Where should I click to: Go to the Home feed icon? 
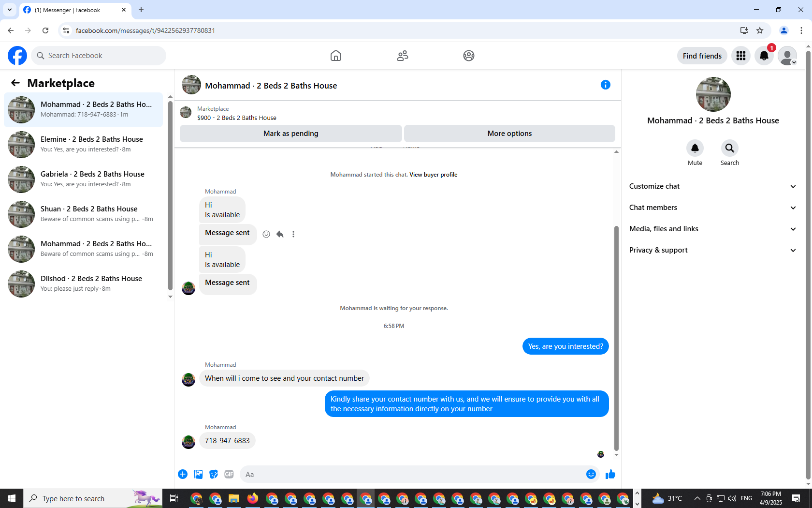coord(336,56)
